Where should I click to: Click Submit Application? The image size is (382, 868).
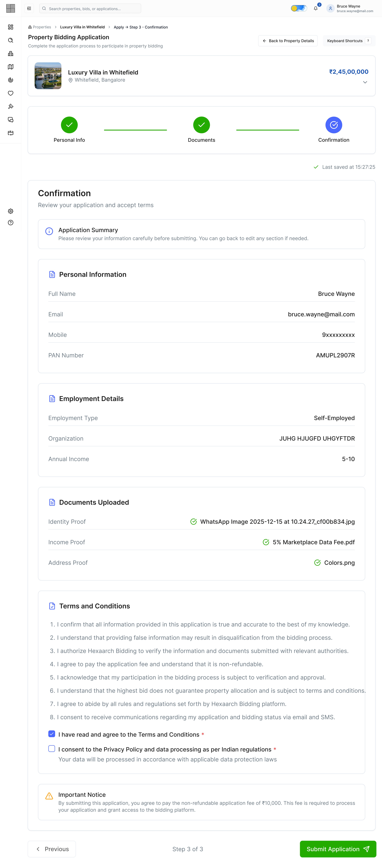(x=338, y=849)
